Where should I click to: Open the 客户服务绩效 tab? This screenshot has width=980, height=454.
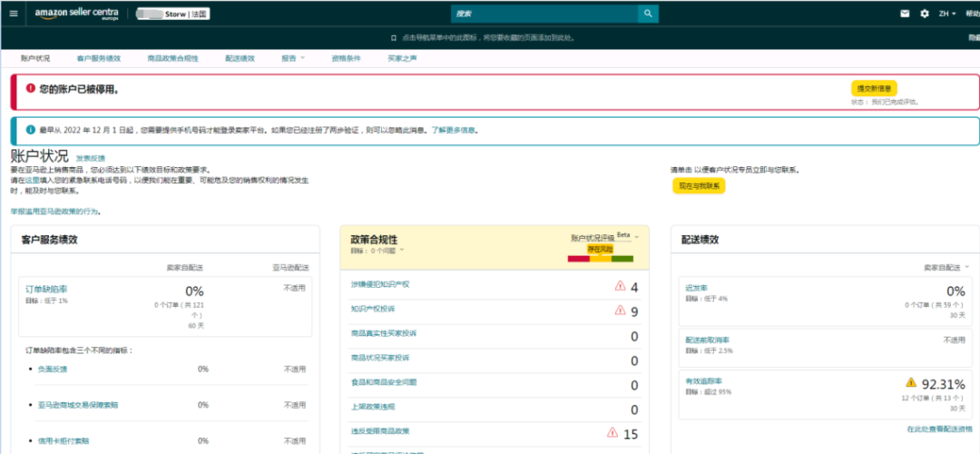tap(99, 58)
